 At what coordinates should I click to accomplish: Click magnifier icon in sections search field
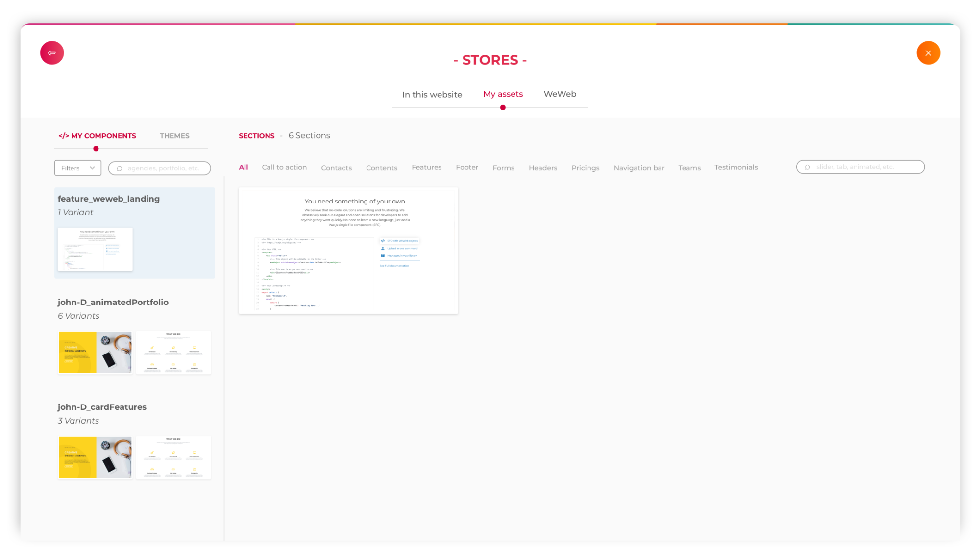pyautogui.click(x=808, y=167)
